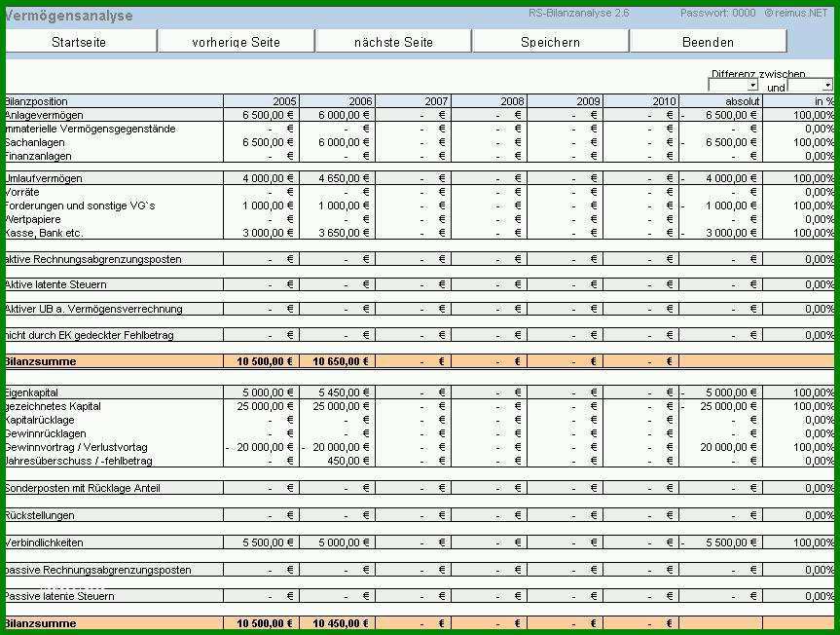Select the "Passwort: 0000" text
This screenshot has height=635, width=840.
[x=718, y=13]
